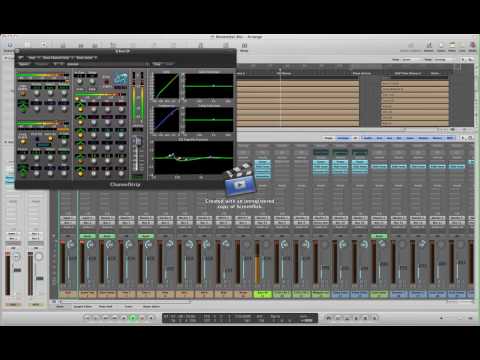Open the Piano Roll tab
The height and width of the screenshot is (360, 480).
[105, 306]
